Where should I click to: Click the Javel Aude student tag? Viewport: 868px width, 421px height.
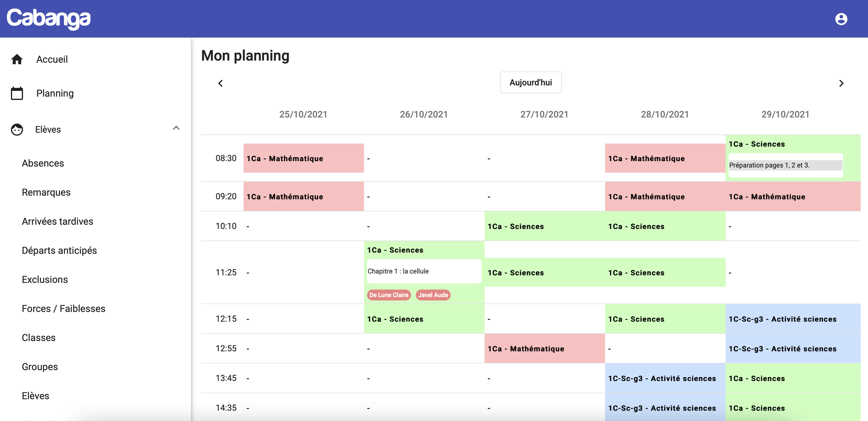[x=433, y=295]
